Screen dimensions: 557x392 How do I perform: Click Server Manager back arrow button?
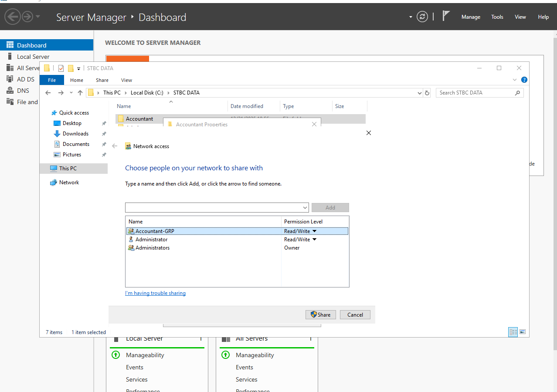pos(13,17)
